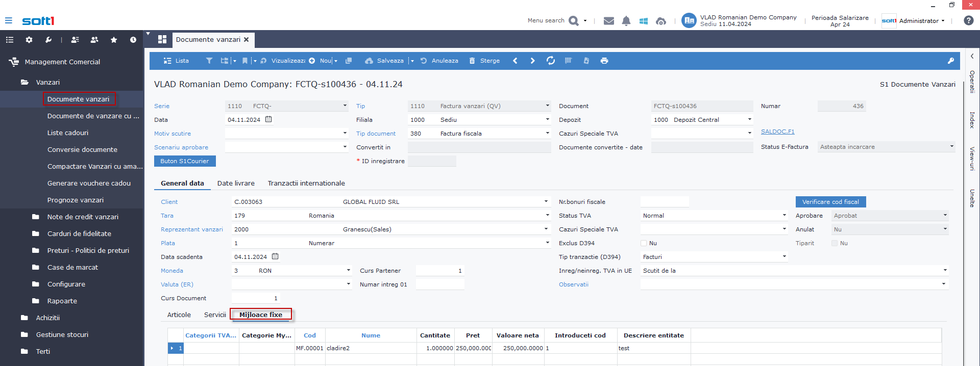
Task: Open the Operatii side panel
Action: [x=972, y=82]
